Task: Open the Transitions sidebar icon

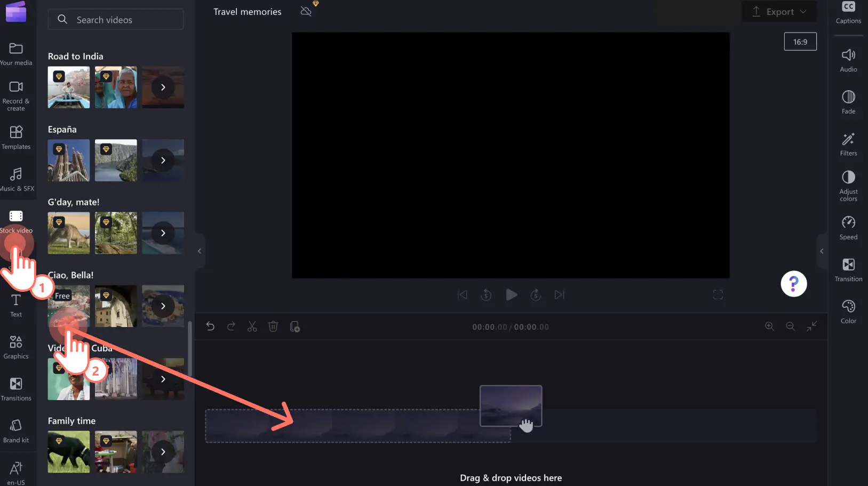Action: 16,389
